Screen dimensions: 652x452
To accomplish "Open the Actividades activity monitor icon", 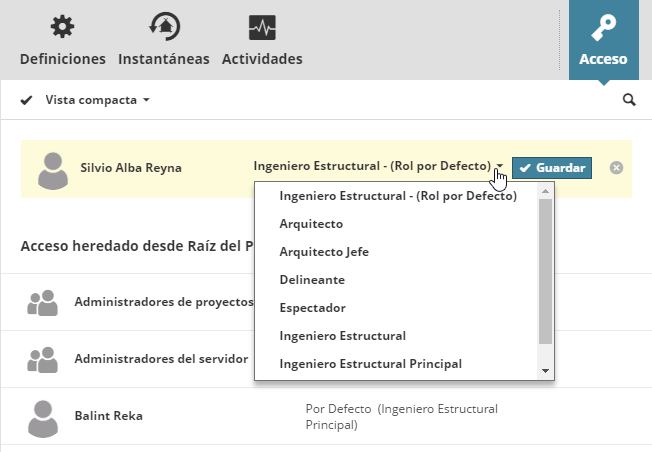I will tap(262, 27).
